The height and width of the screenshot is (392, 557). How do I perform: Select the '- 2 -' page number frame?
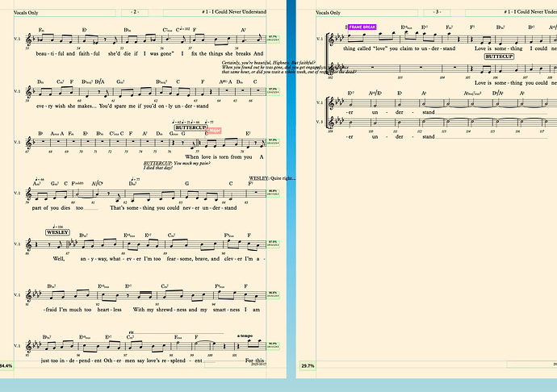135,12
